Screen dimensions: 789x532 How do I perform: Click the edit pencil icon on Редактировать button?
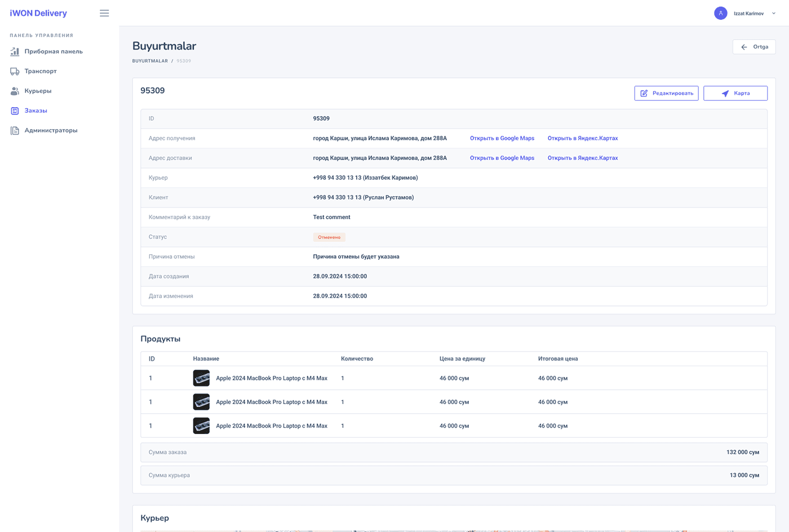[644, 93]
